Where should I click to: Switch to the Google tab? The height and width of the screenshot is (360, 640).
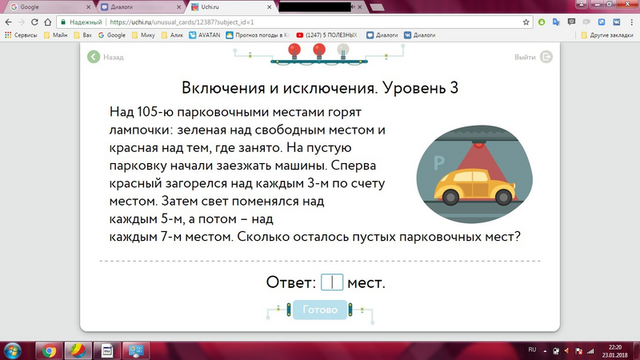click(48, 7)
